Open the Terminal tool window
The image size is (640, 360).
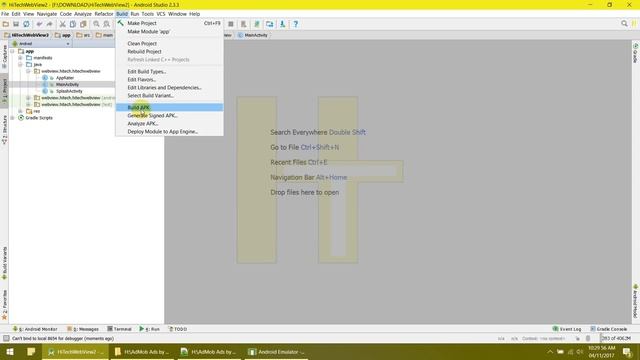click(119, 329)
